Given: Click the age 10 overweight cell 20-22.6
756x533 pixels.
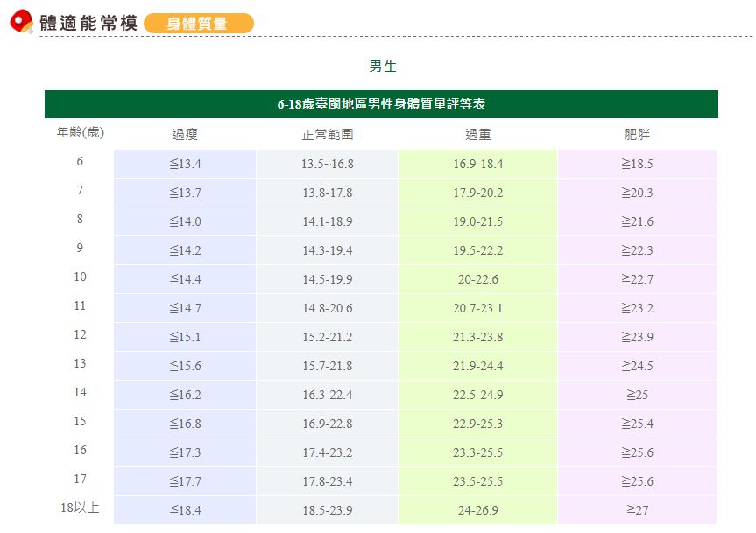Looking at the screenshot, I should tap(477, 279).
